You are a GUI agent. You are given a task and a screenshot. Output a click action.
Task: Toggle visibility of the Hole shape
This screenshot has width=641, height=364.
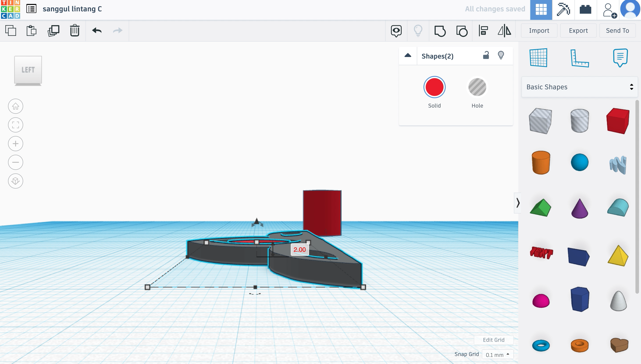pyautogui.click(x=477, y=87)
